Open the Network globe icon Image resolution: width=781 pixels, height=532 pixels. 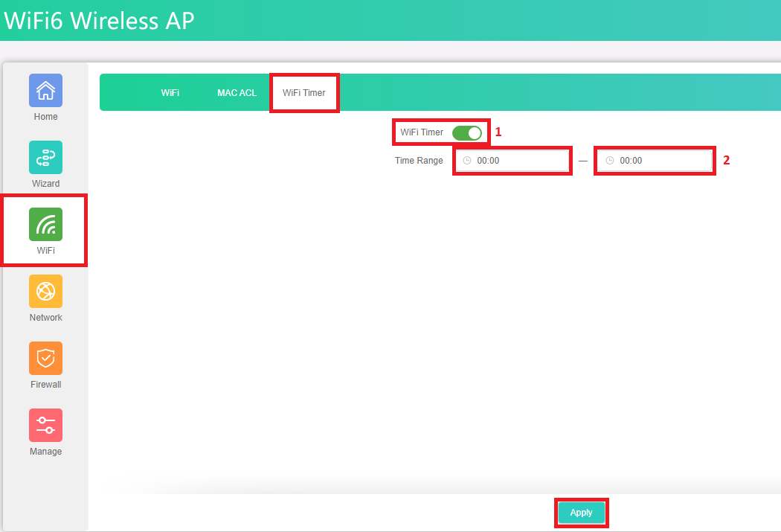pyautogui.click(x=45, y=292)
